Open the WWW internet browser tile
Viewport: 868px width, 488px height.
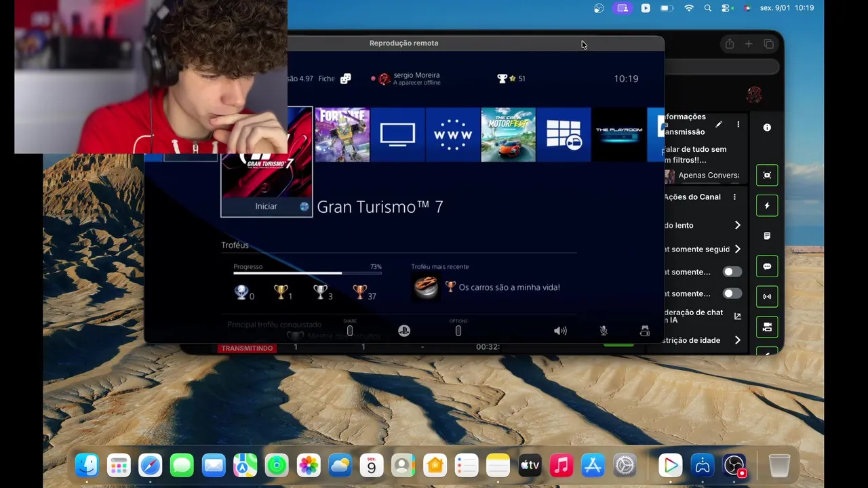tap(453, 134)
